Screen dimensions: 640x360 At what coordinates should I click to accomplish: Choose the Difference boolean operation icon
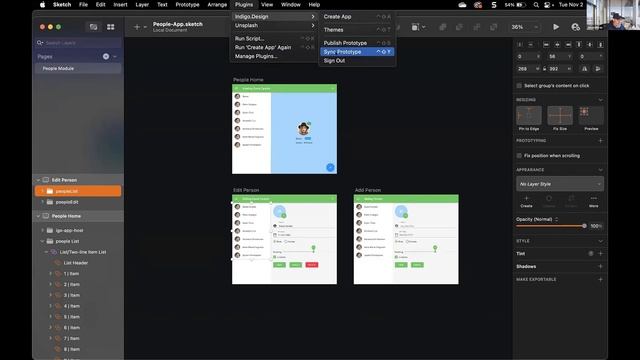pyautogui.click(x=493, y=27)
